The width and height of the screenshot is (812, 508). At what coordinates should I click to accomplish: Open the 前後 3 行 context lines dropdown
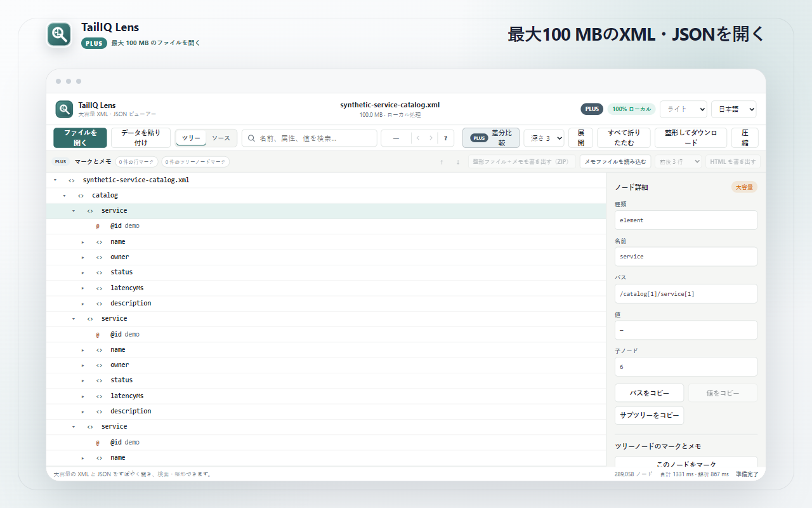pyautogui.click(x=678, y=162)
